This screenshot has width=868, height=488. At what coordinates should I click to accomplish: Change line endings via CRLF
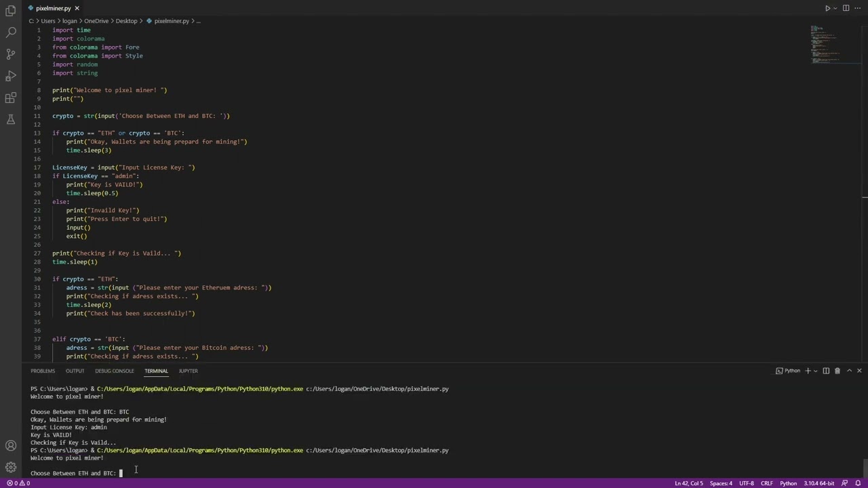(767, 483)
